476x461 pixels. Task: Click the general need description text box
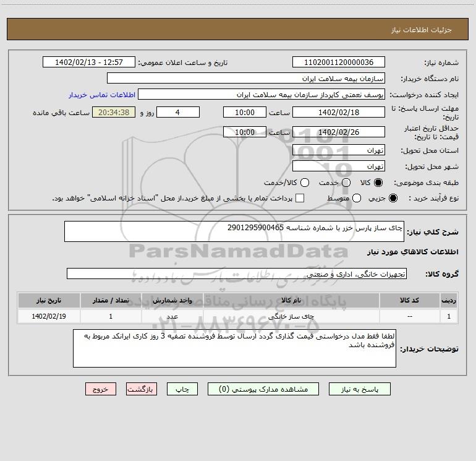(234, 231)
